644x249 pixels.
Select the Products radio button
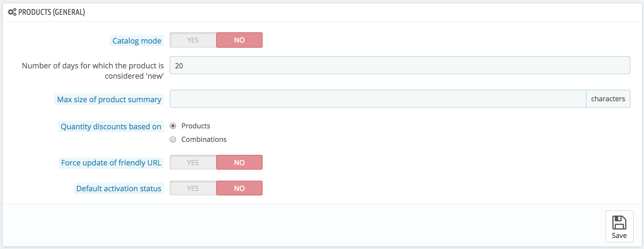coord(173,126)
